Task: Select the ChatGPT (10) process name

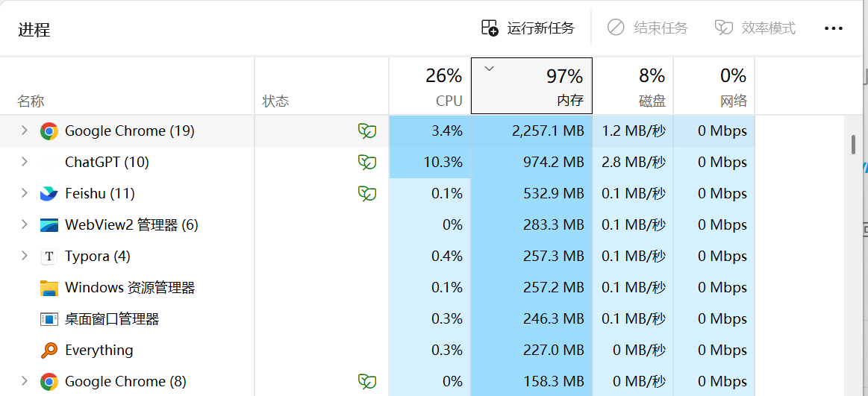Action: point(107,163)
